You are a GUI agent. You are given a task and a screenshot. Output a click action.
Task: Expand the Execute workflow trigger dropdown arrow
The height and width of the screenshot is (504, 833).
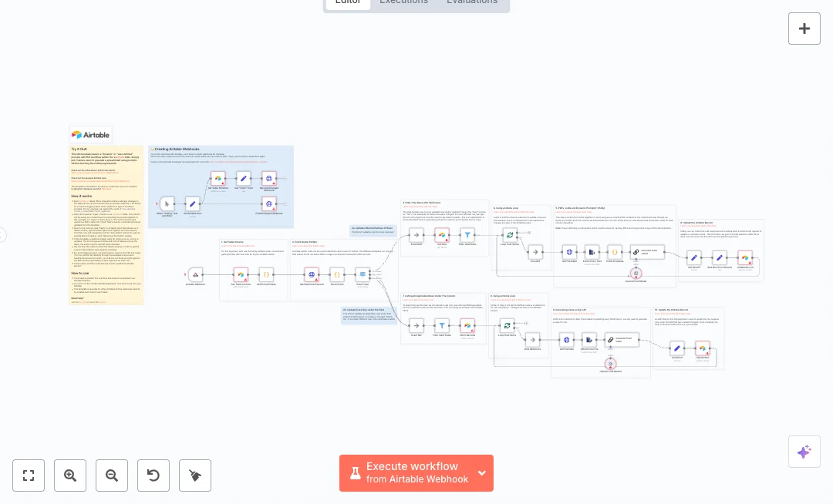(x=482, y=473)
